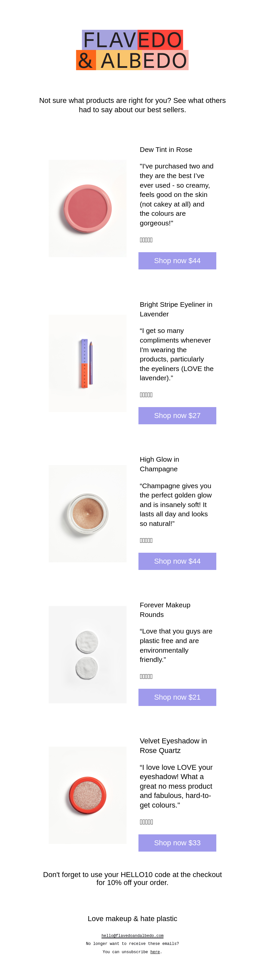Viewport: 265px width, 980px height.
Task: Click the Shop now $27 button
Action: [177, 415]
